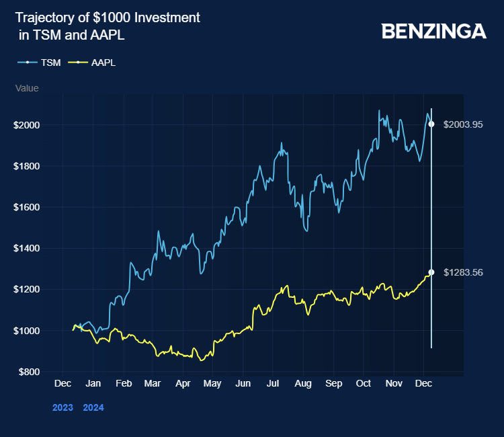Click the AAPL yellow legend line marker

pyautogui.click(x=78, y=63)
